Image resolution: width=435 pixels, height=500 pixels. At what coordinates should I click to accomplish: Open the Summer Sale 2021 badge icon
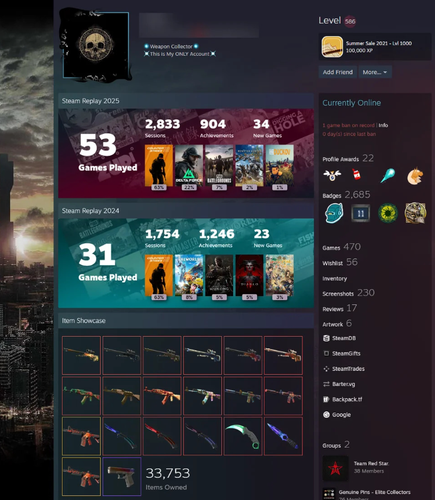pos(332,47)
